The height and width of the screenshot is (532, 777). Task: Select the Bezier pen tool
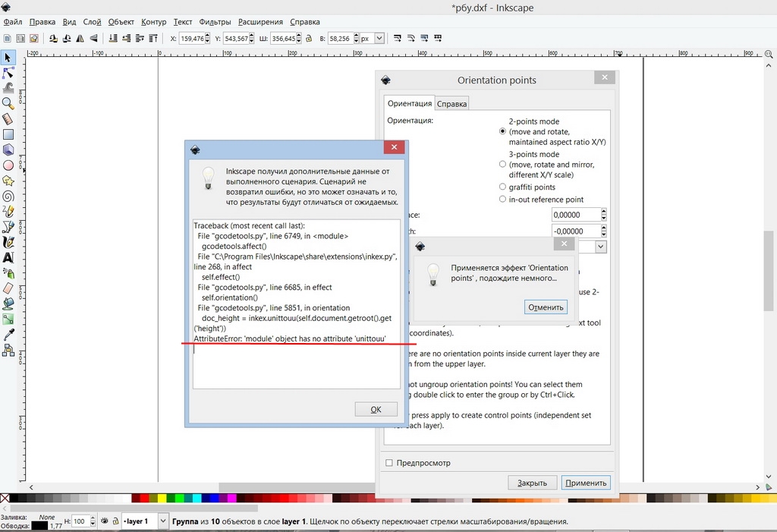coord(8,227)
